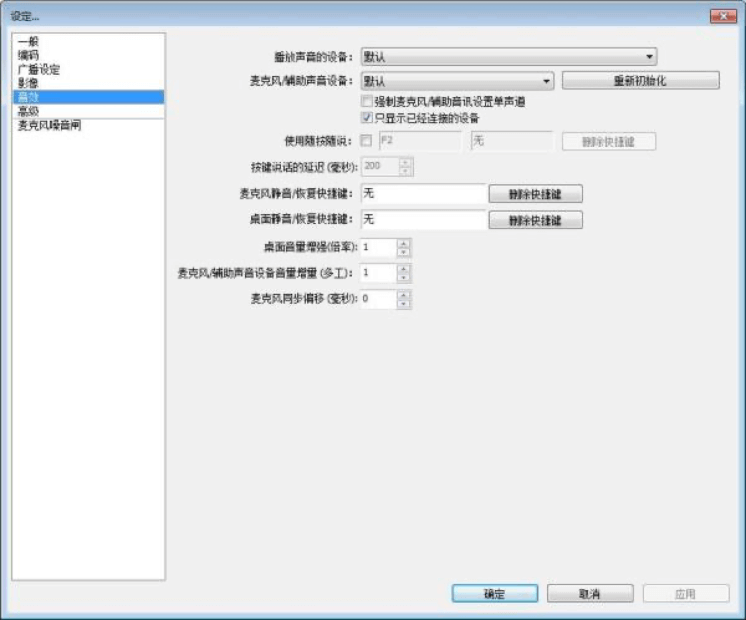
Task: Click the 麦克风静音/恢复快捷键 input field
Action: click(421, 193)
